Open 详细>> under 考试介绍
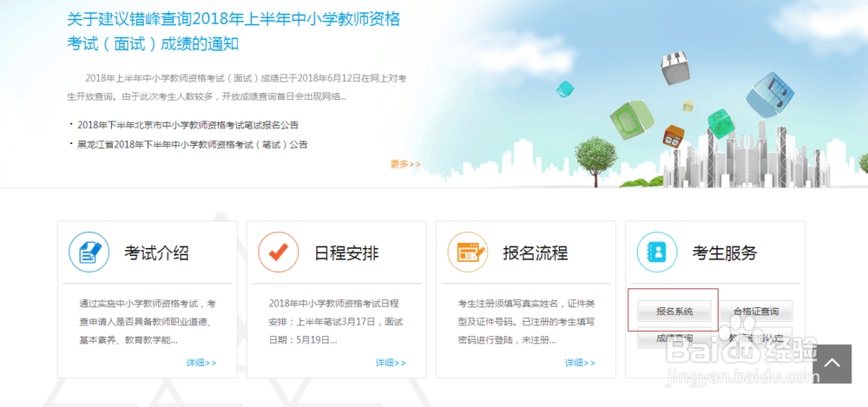Image resolution: width=868 pixels, height=407 pixels. [x=201, y=363]
